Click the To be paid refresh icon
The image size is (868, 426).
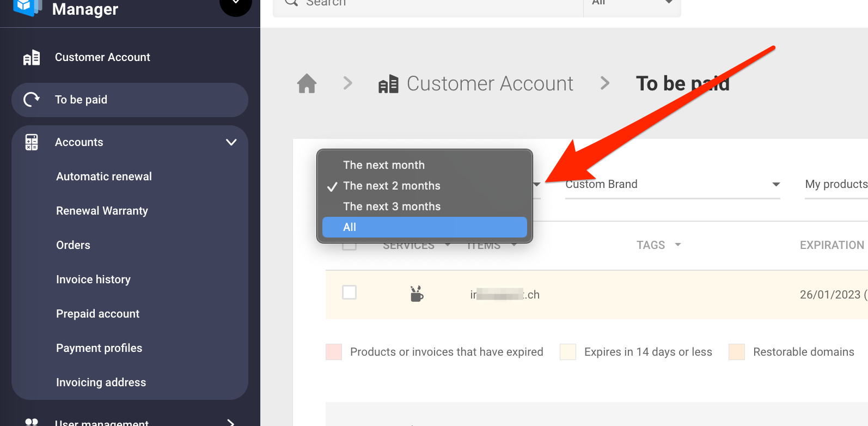coord(32,100)
